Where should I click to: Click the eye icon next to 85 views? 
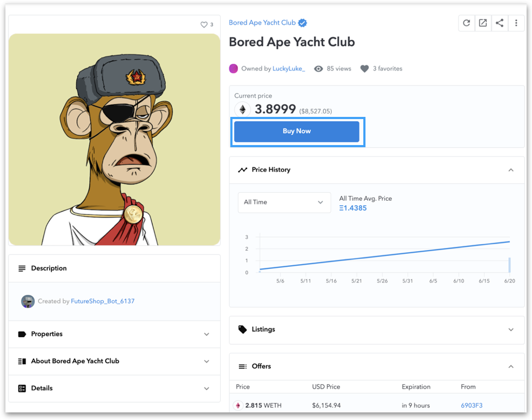[x=318, y=69]
